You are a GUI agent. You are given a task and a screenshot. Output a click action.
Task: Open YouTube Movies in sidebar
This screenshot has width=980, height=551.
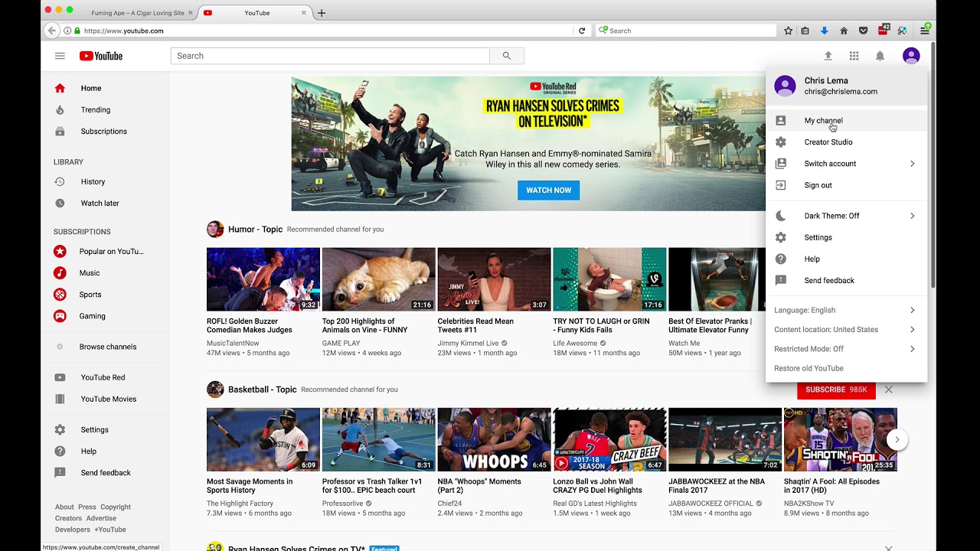106,399
